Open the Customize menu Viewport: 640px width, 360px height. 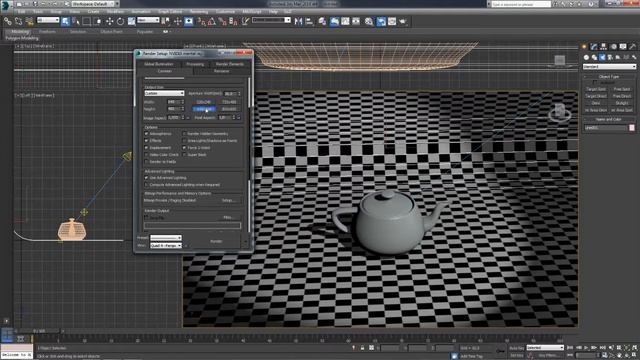click(225, 12)
